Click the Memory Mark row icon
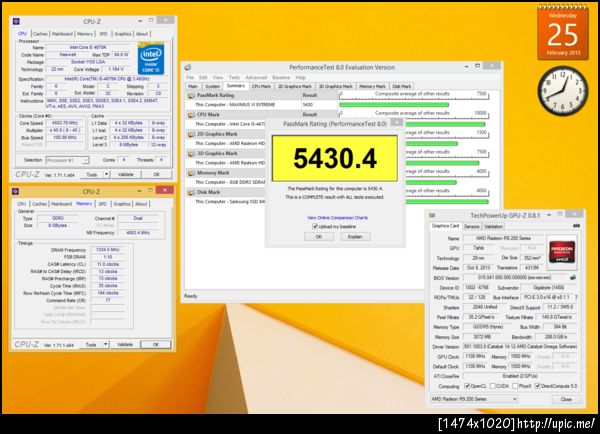 (191, 173)
